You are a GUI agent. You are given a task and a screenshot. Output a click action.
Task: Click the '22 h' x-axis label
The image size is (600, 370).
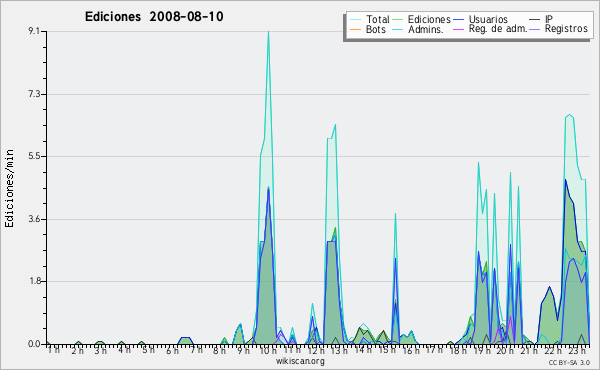point(553,350)
